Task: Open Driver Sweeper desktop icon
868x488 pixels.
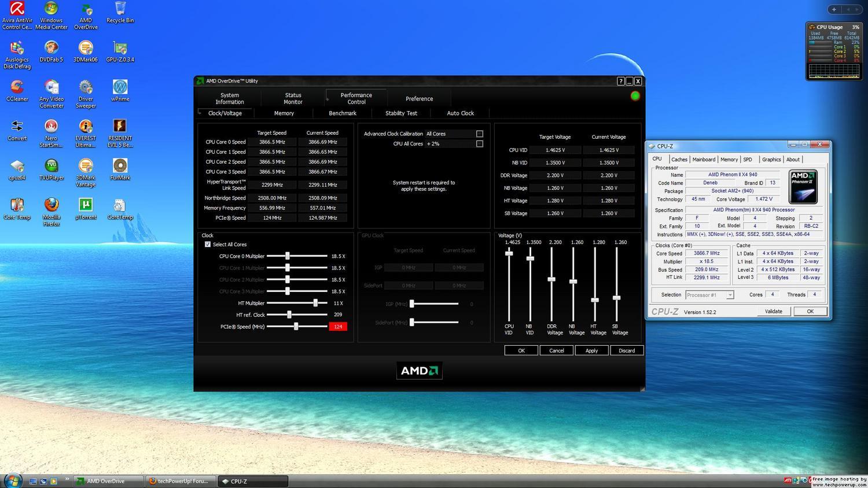Action: (x=86, y=94)
